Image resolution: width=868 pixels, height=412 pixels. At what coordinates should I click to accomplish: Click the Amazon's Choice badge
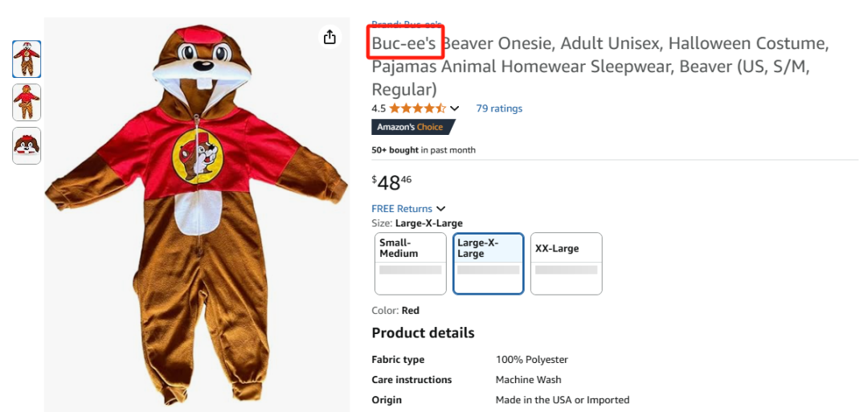[x=412, y=127]
